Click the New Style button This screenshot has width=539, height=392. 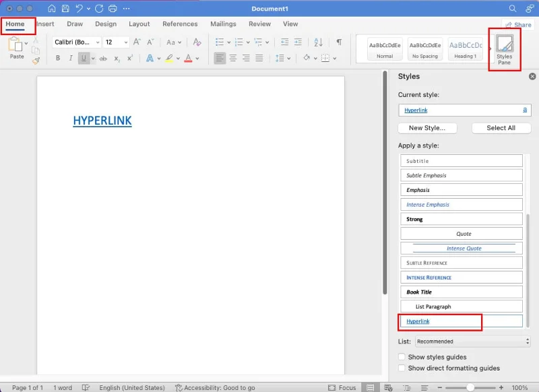coord(427,128)
